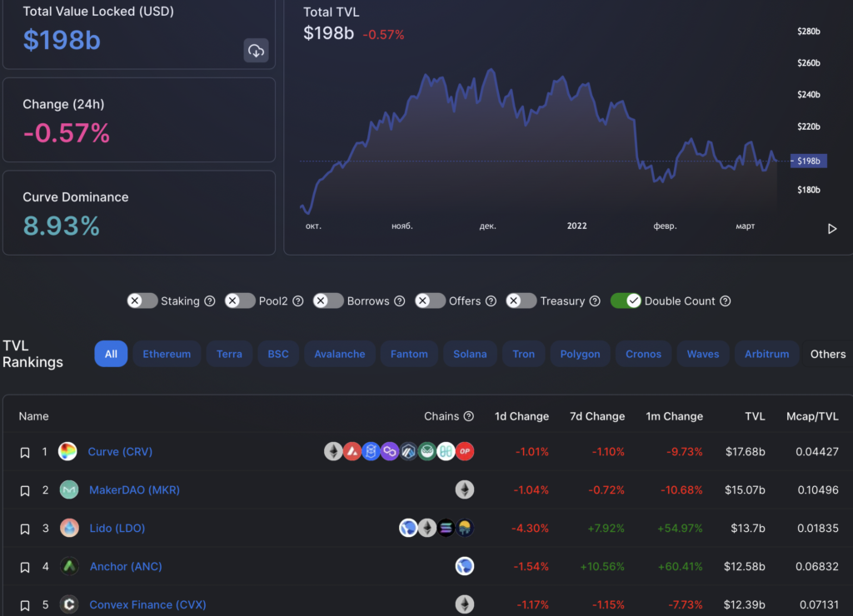Open Convex Finance (CVX) details

tap(147, 604)
